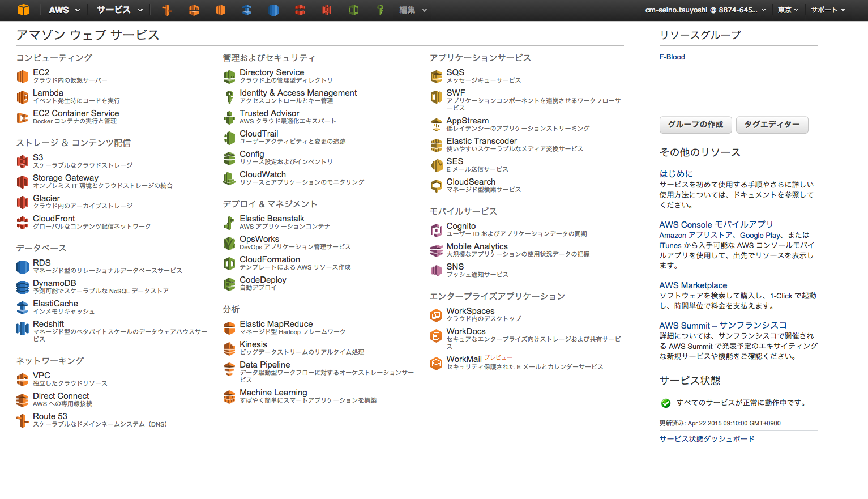
Task: Click the SQS icon
Action: (x=436, y=76)
